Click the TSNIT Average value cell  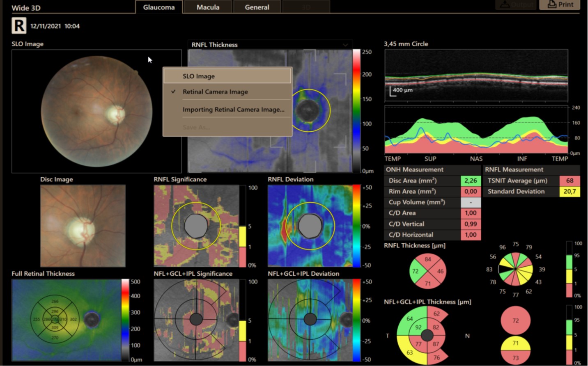click(570, 181)
